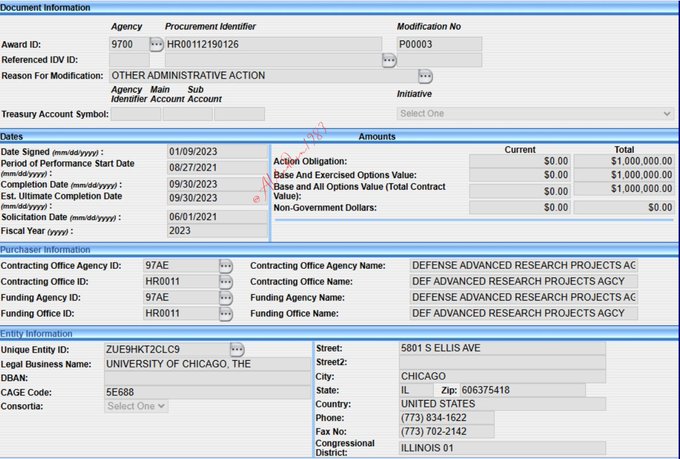The width and height of the screenshot is (680, 459).
Task: Click the current Action Obligation amount field
Action: tap(521, 160)
